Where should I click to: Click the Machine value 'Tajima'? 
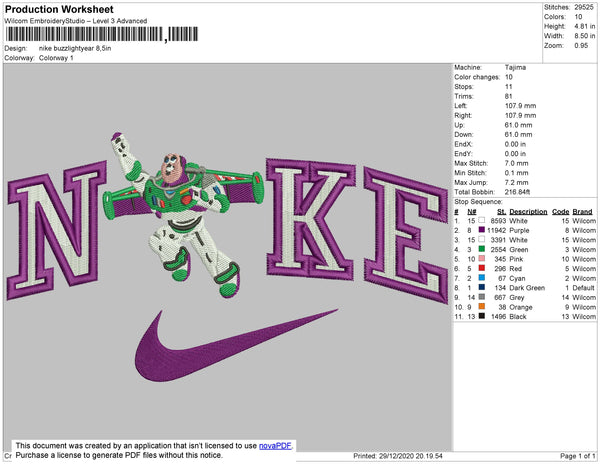point(515,67)
